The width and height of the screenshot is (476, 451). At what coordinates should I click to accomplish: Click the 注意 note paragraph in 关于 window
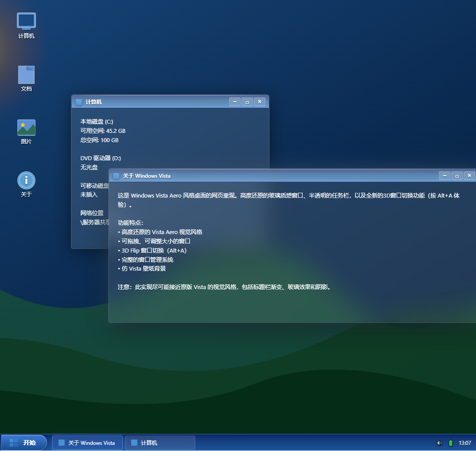pos(224,287)
